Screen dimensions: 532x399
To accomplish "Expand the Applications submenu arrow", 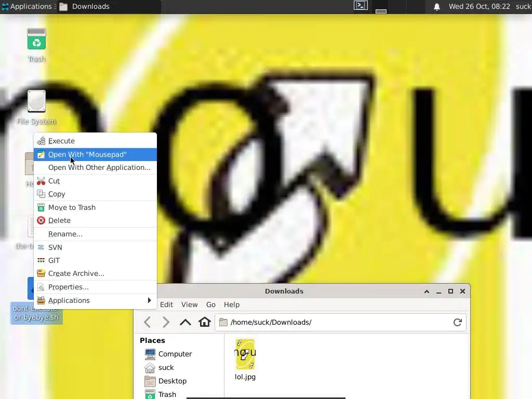I will tap(149, 300).
